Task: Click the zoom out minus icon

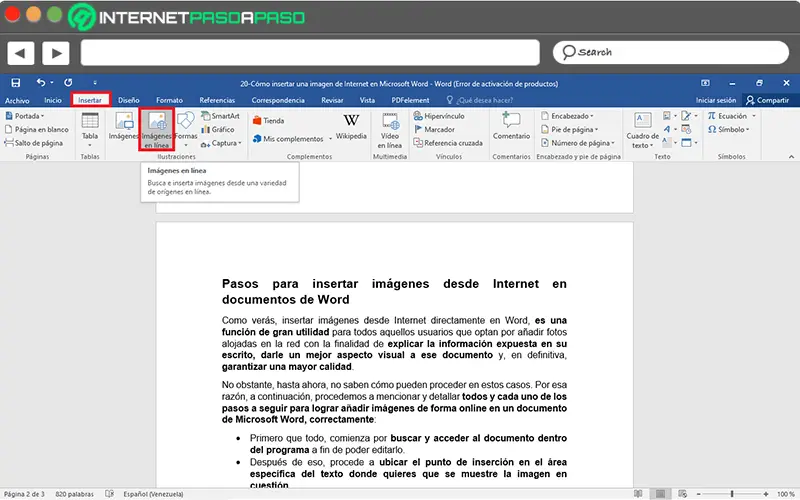Action: pyautogui.click(x=698, y=494)
